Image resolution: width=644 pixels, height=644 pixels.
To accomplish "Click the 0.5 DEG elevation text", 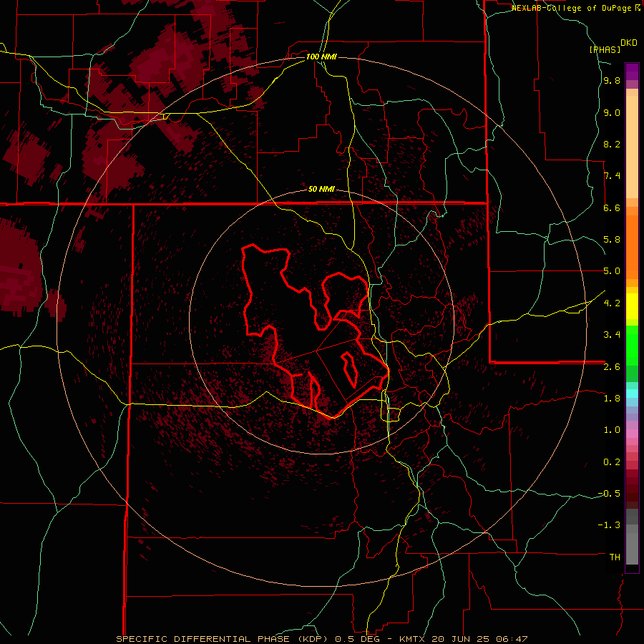I will click(357, 639).
